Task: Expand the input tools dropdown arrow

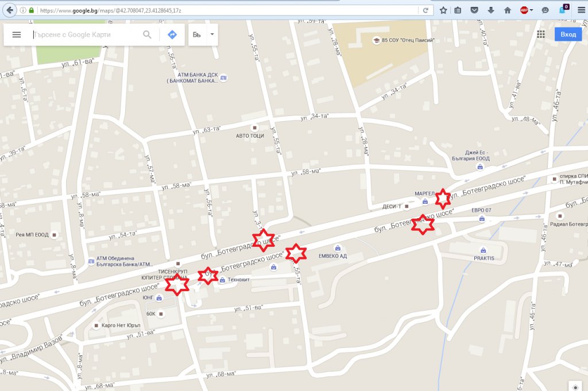Action: coord(212,34)
